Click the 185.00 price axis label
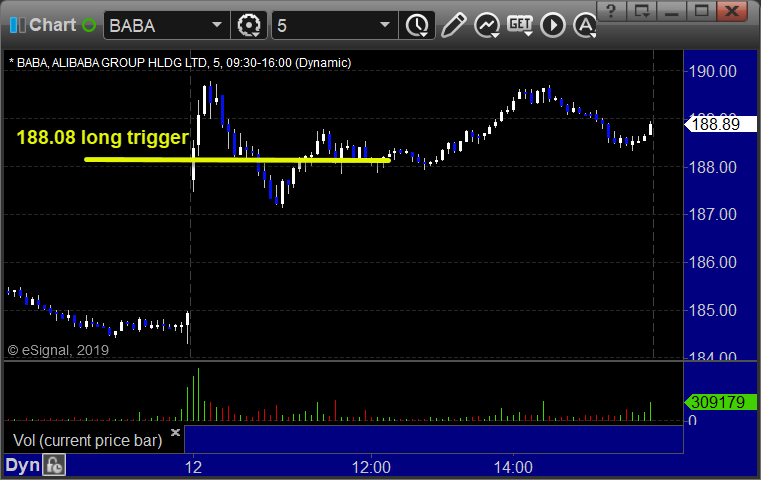Image resolution: width=761 pixels, height=480 pixels. [x=712, y=310]
